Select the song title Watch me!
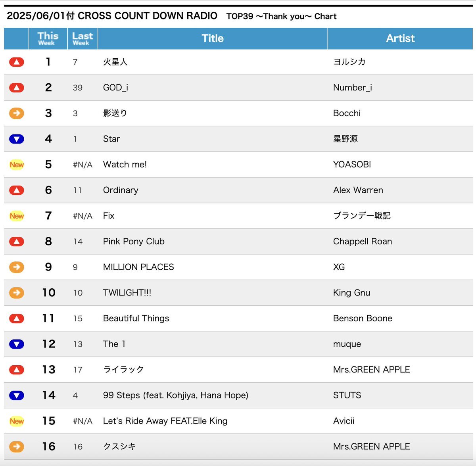This screenshot has height=466, width=476. point(125,165)
